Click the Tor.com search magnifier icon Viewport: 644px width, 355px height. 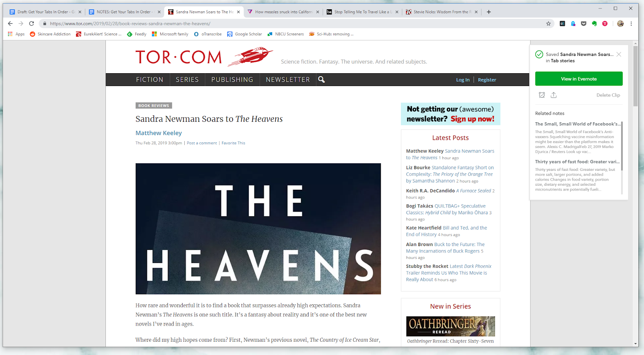[x=321, y=80]
